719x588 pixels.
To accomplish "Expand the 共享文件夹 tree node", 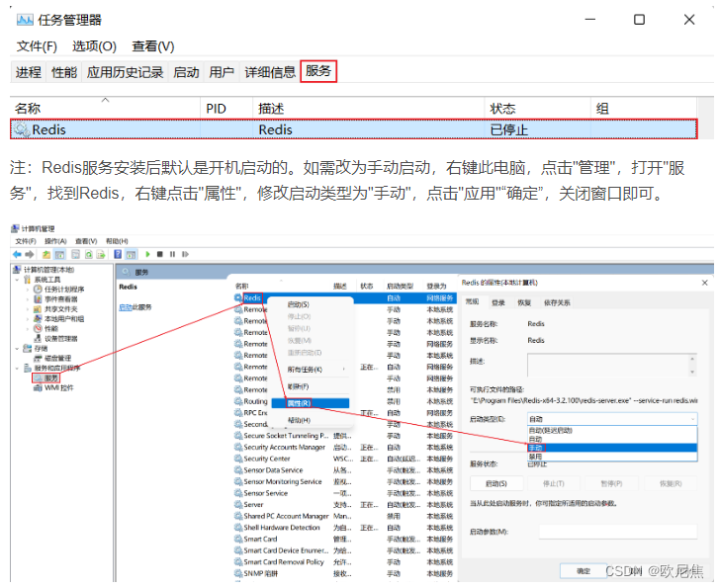I will 28,309.
